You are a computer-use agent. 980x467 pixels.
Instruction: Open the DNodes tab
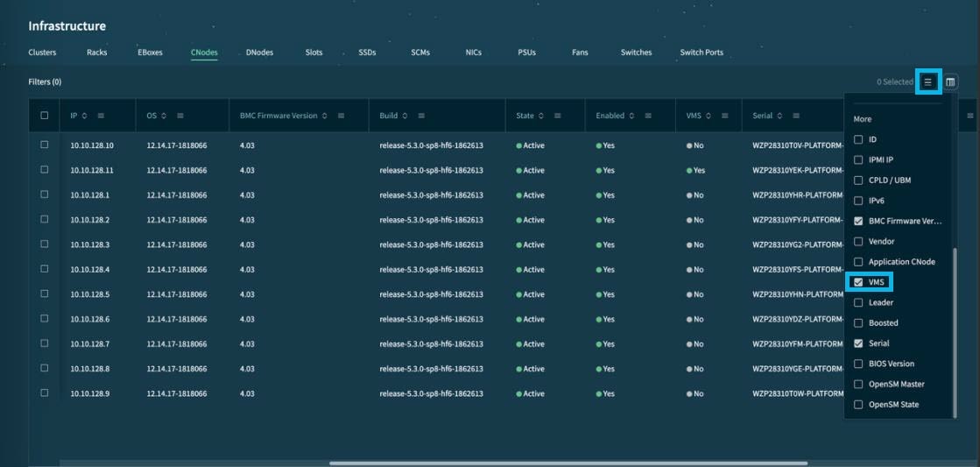(259, 53)
